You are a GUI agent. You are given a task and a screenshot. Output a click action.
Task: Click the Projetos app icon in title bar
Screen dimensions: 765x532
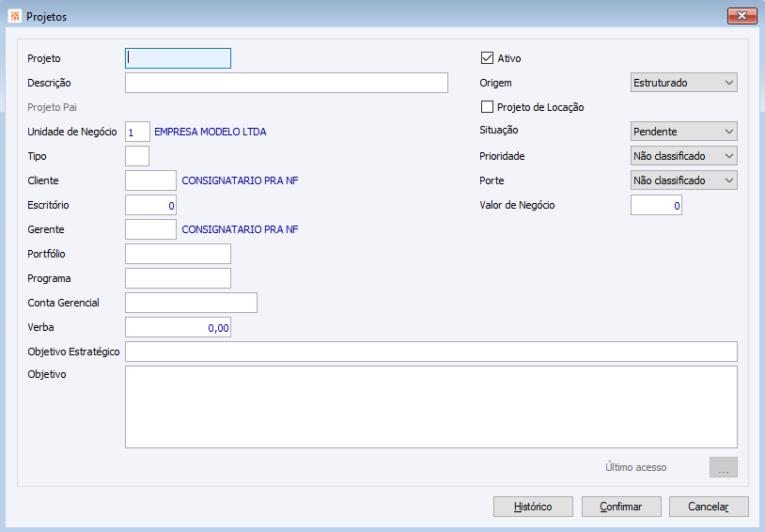(x=15, y=16)
